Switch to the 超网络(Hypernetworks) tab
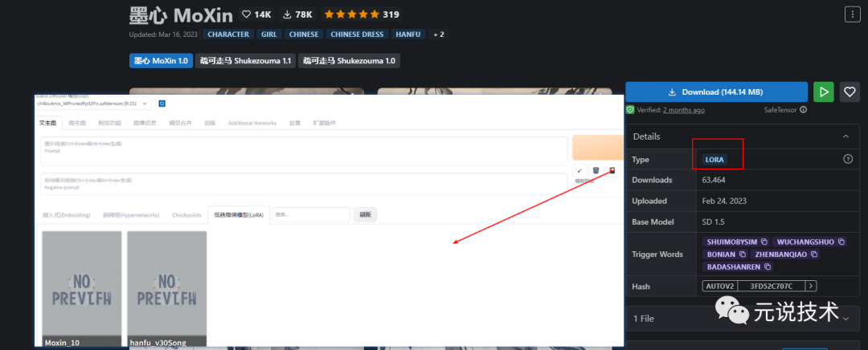Screen dimensions: 868x350 pyautogui.click(x=131, y=214)
